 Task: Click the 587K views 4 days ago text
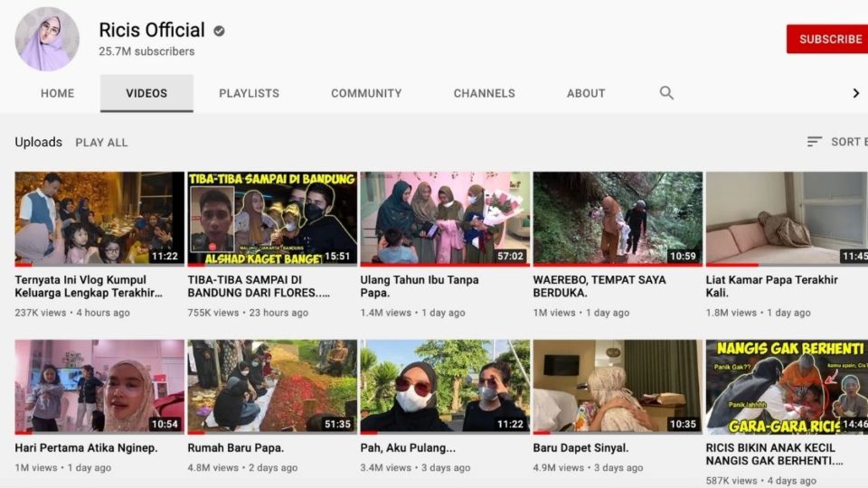761,481
